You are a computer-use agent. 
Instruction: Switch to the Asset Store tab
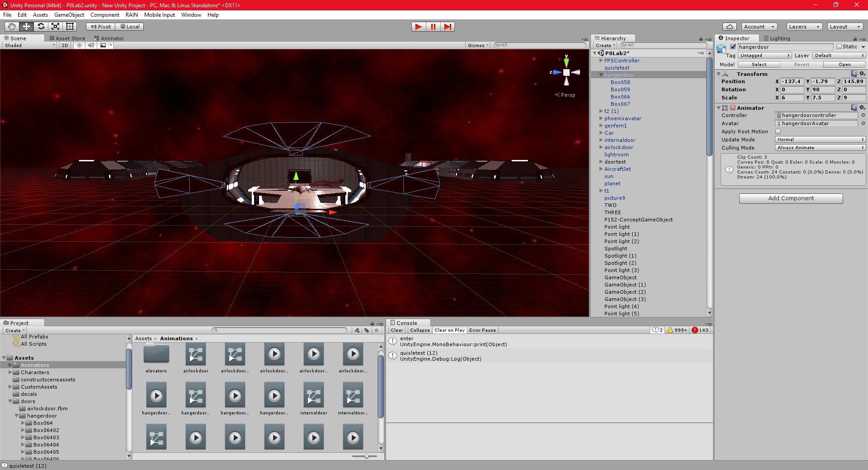(x=67, y=38)
